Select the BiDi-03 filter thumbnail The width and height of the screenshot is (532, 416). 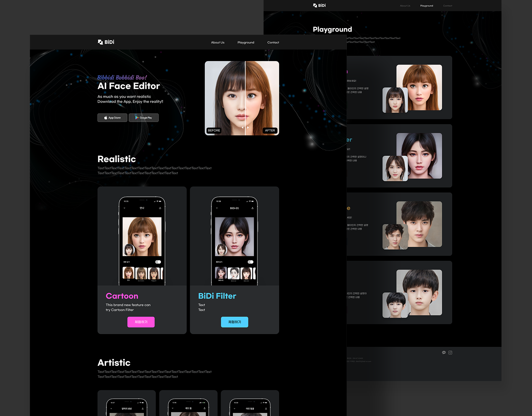coord(247,273)
